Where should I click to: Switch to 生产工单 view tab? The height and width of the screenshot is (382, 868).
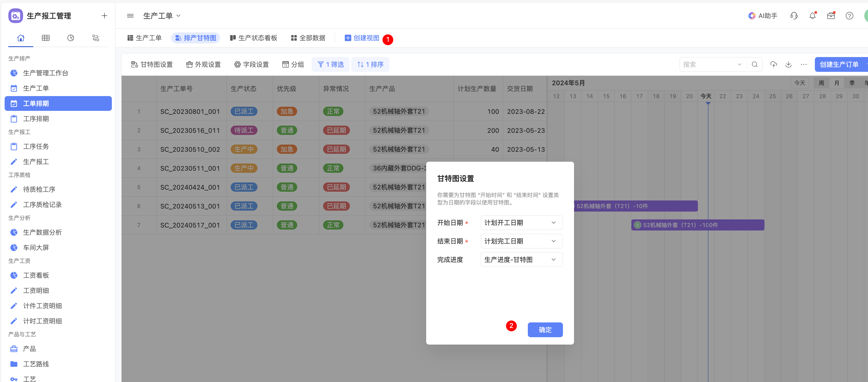[145, 38]
